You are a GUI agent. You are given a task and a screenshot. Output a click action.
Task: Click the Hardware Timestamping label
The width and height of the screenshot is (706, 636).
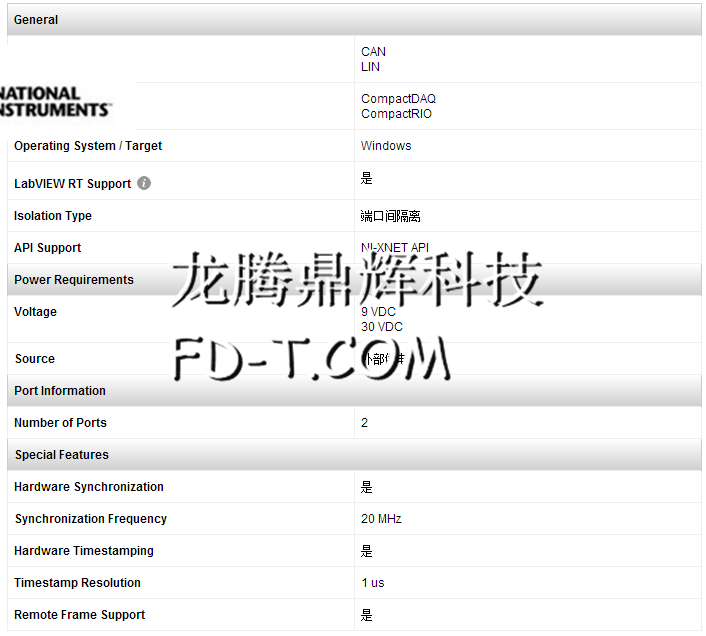pyautogui.click(x=84, y=550)
